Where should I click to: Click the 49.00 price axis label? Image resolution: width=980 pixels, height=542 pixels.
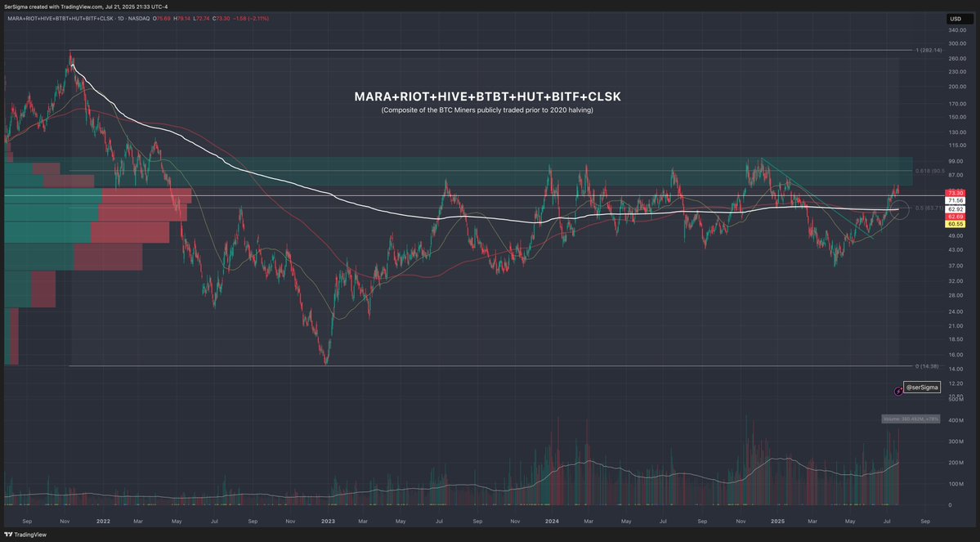pos(955,235)
